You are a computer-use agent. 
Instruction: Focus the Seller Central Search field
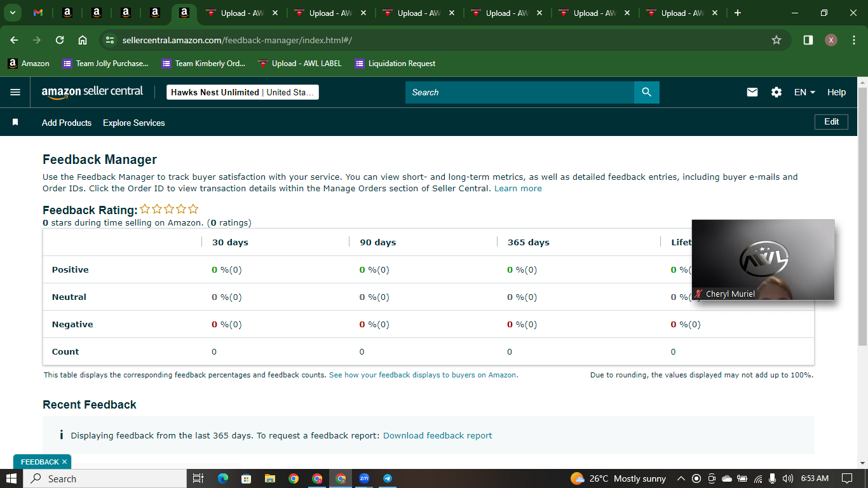[520, 92]
